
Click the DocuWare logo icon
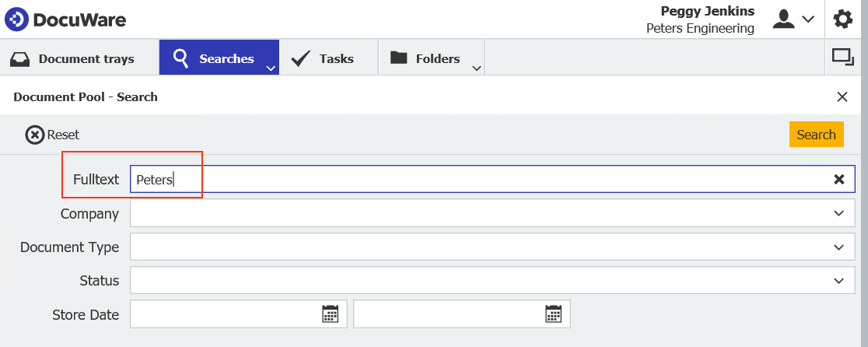click(16, 19)
